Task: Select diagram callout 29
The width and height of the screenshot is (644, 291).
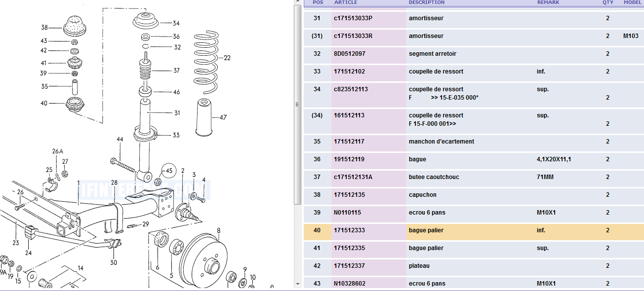Action: (x=146, y=224)
